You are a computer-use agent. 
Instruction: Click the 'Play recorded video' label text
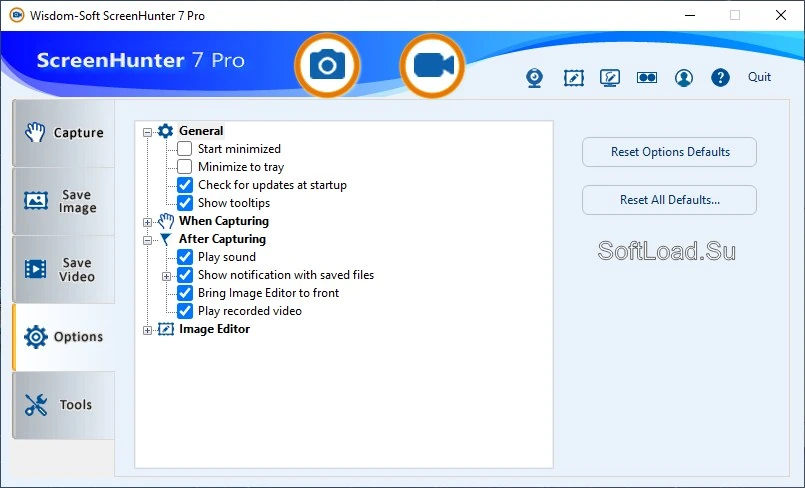tap(250, 311)
